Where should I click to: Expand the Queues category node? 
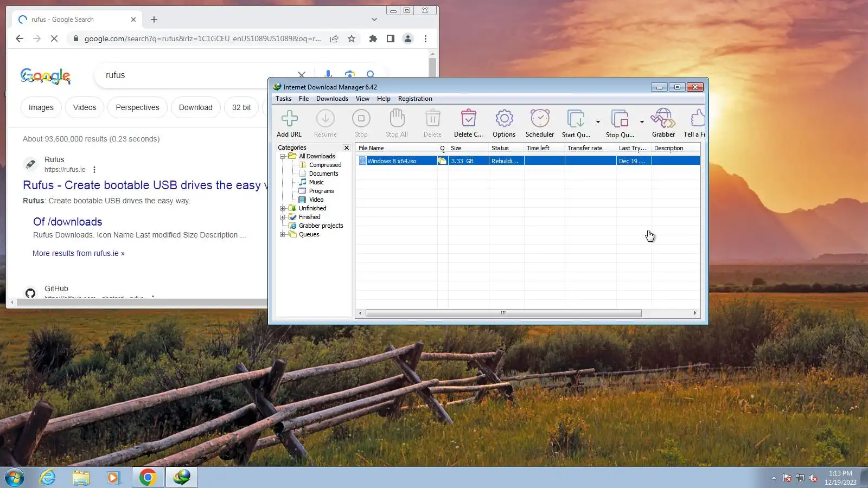tap(282, 234)
